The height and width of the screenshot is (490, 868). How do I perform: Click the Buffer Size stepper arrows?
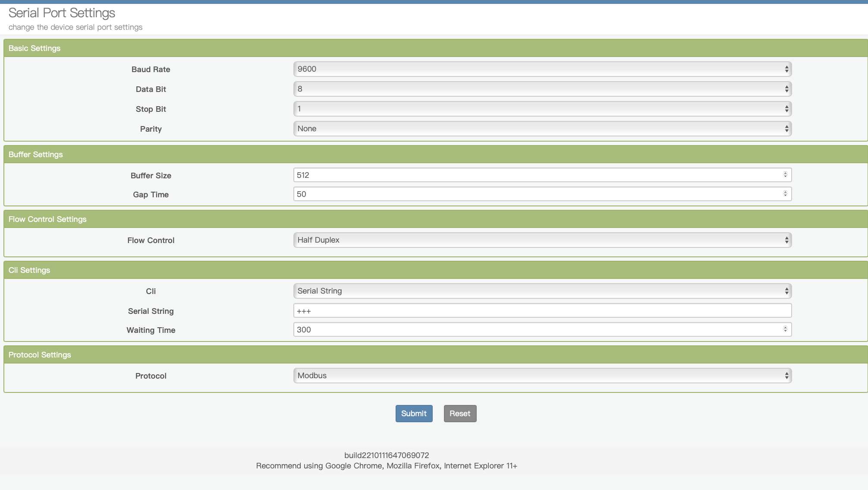(x=785, y=175)
